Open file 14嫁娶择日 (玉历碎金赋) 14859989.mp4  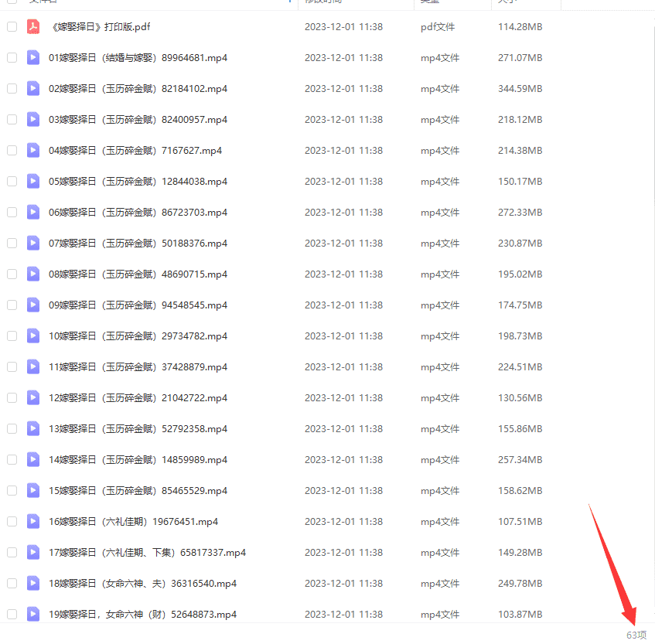tap(138, 460)
